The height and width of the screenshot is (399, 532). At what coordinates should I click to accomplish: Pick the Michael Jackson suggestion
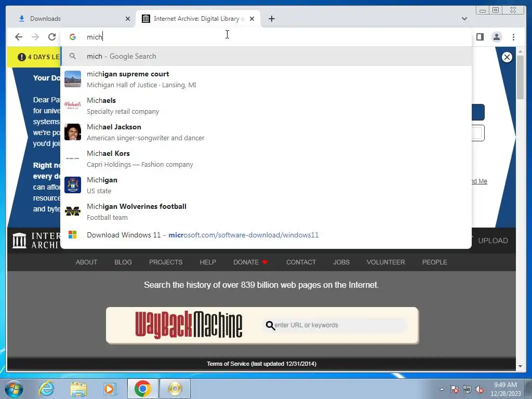pos(266,132)
